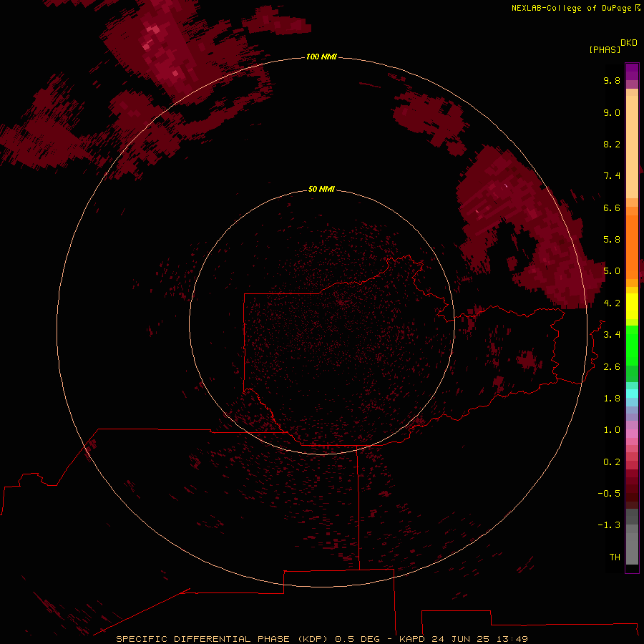This screenshot has height=644, width=644.
Task: Click the orange band on color scale
Action: click(x=632, y=247)
